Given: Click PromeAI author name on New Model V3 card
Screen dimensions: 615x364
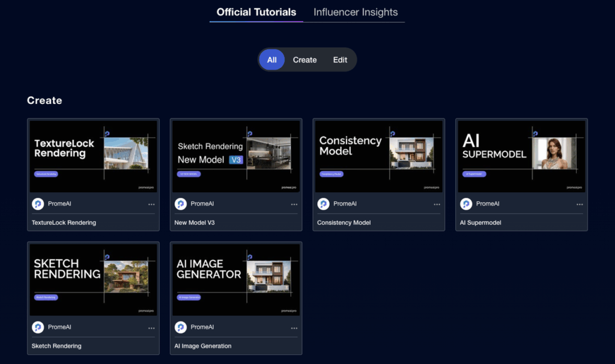Looking at the screenshot, I should point(202,204).
